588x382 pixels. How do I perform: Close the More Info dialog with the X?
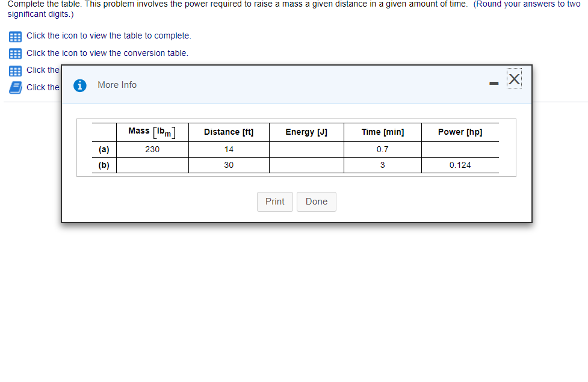(514, 79)
